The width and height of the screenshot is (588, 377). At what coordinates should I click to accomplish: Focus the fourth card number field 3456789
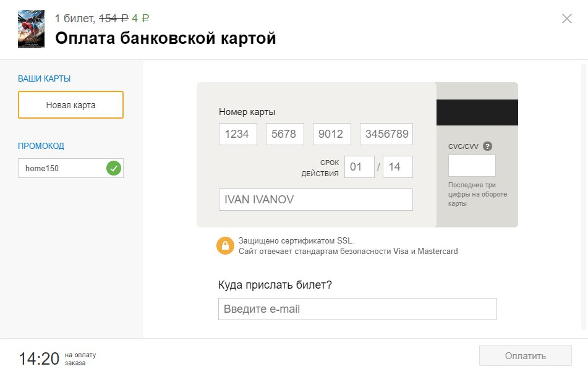tap(386, 133)
